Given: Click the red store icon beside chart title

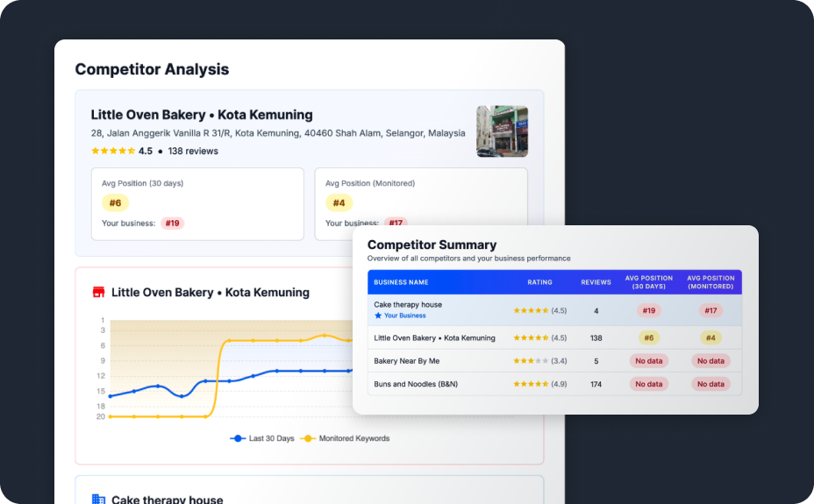Looking at the screenshot, I should pos(98,292).
